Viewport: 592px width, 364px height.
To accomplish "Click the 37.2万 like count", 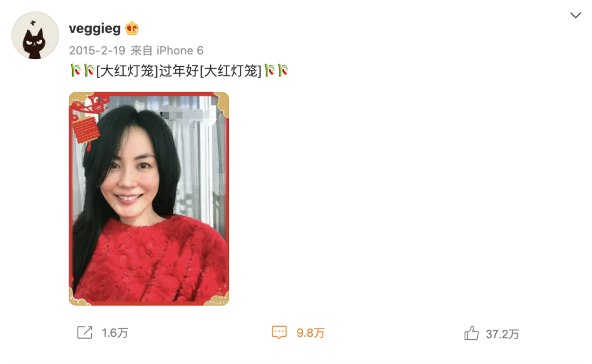I will 502,334.
